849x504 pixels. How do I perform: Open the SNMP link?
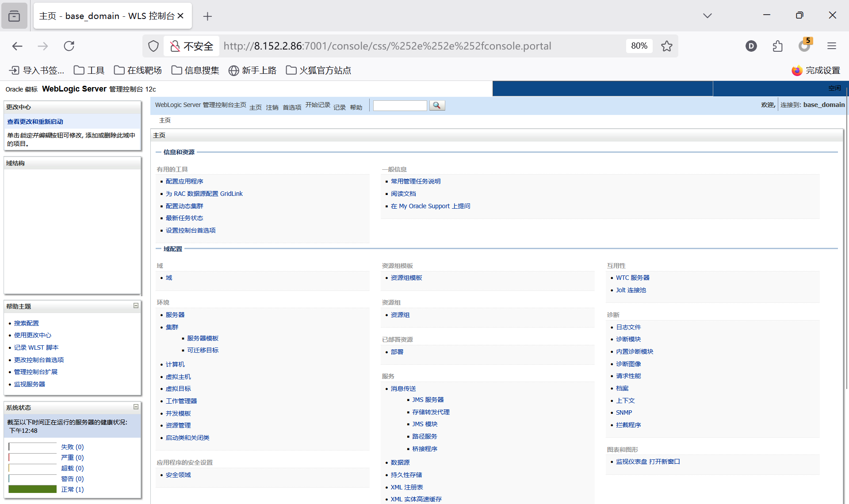click(624, 412)
